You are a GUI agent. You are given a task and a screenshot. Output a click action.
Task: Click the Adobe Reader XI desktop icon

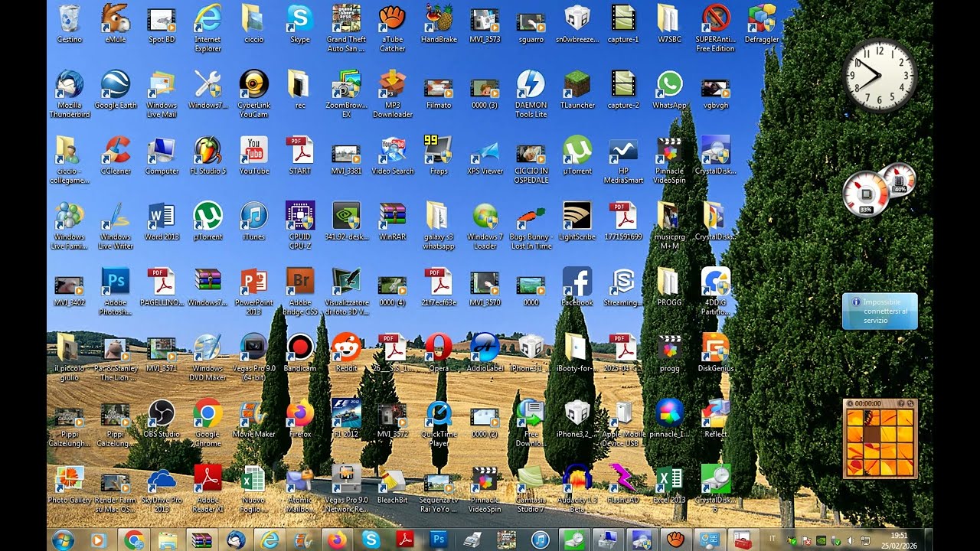point(207,488)
